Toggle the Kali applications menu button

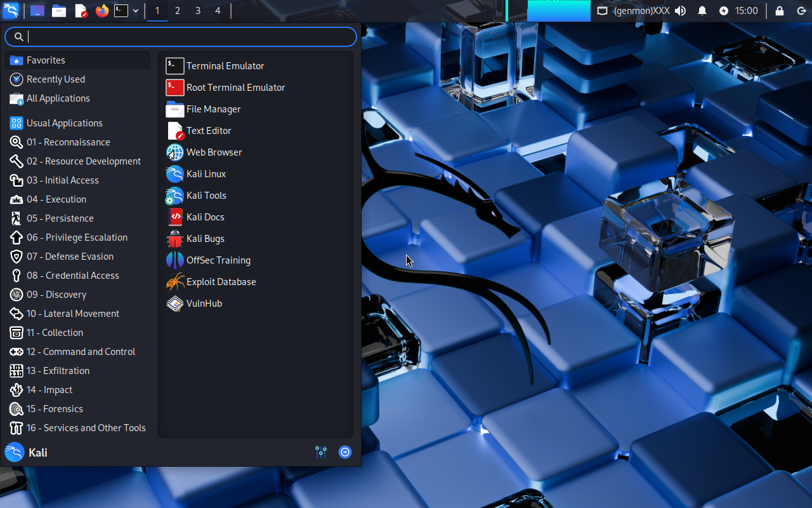point(11,11)
